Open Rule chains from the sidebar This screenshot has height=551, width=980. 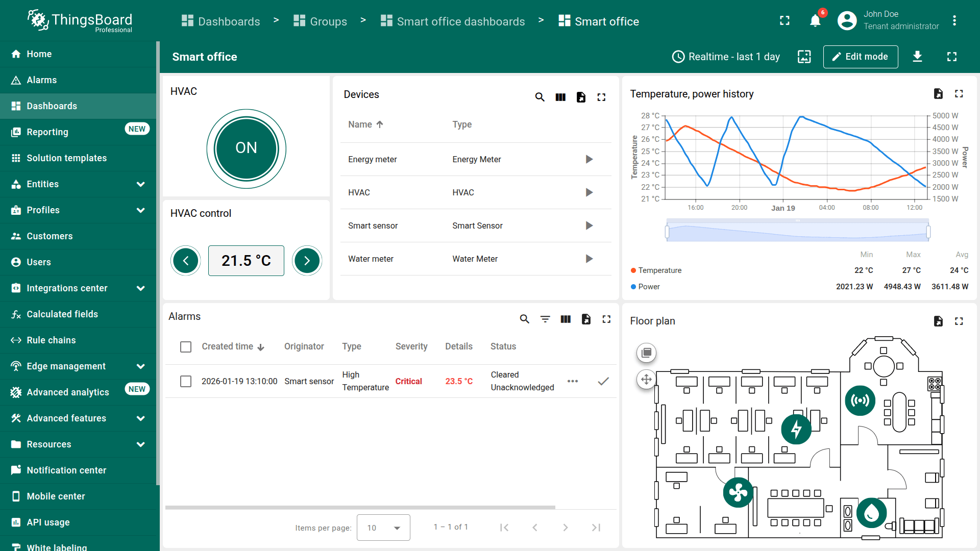point(51,340)
